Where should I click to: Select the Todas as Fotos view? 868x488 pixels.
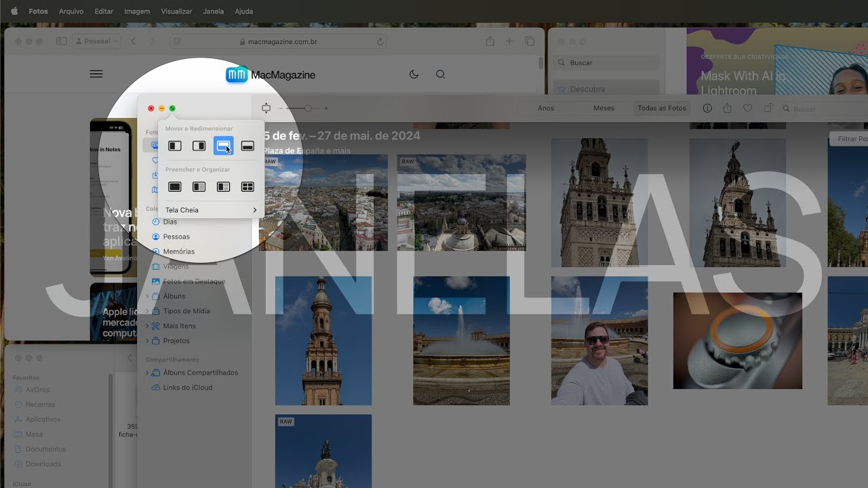coord(662,108)
